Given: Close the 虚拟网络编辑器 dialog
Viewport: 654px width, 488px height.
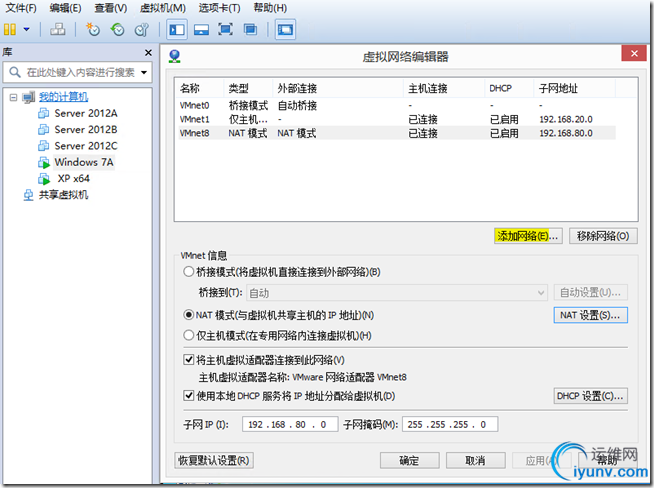Looking at the screenshot, I should [634, 53].
